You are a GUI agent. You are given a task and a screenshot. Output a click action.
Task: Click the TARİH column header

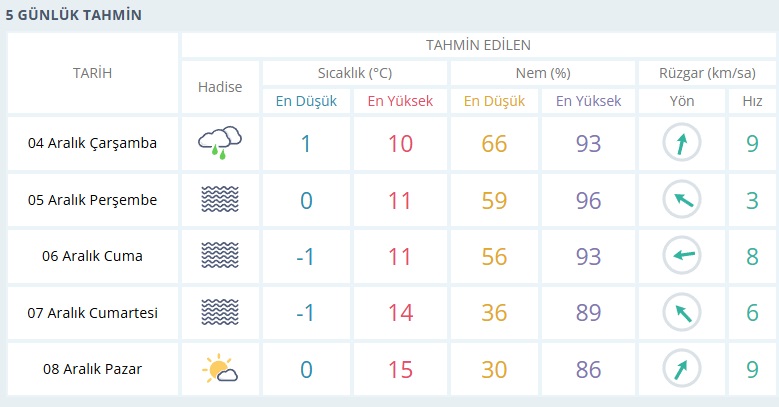tap(92, 73)
